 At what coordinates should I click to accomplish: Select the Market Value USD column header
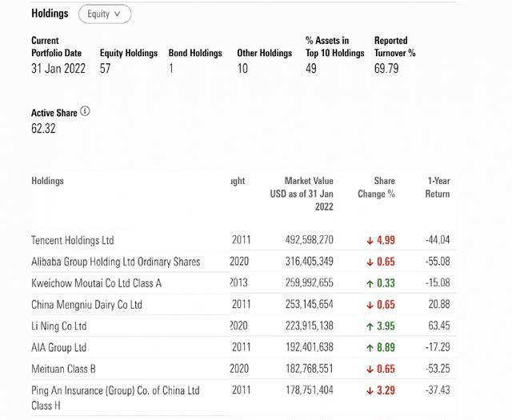point(302,194)
